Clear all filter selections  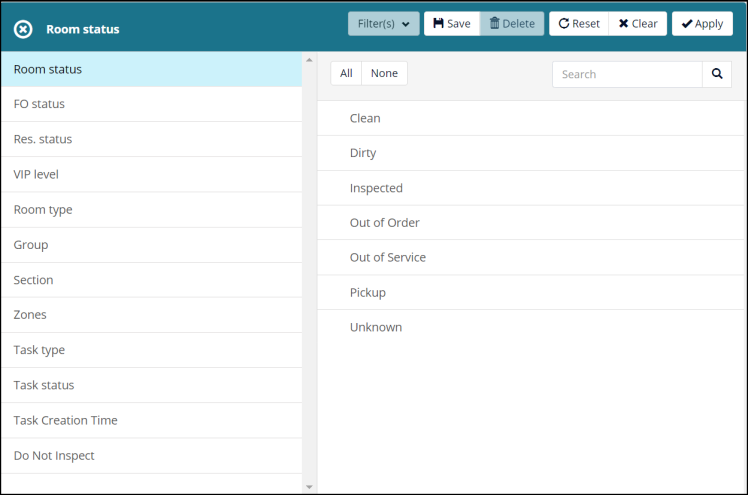pos(638,23)
